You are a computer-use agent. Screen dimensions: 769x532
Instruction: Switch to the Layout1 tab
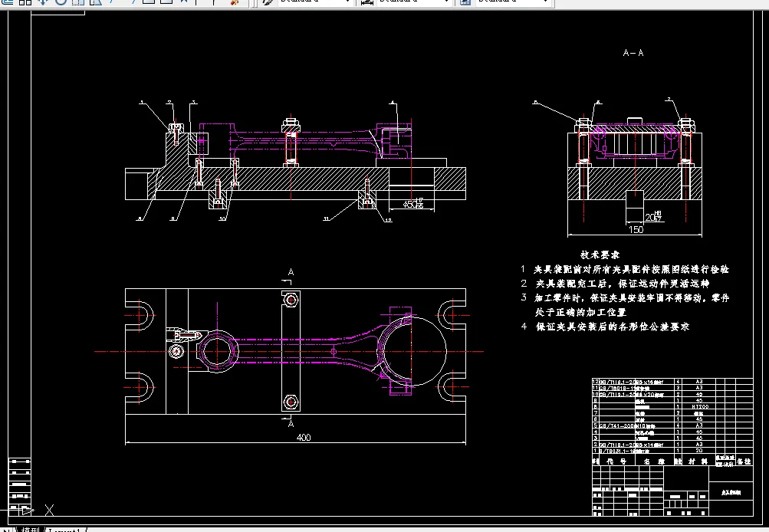[x=64, y=530]
